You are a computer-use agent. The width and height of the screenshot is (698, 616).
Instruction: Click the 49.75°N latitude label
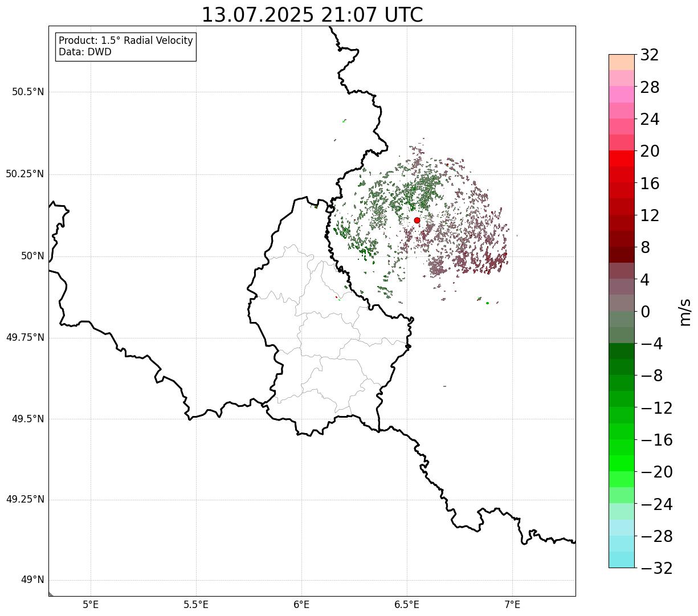tap(25, 337)
